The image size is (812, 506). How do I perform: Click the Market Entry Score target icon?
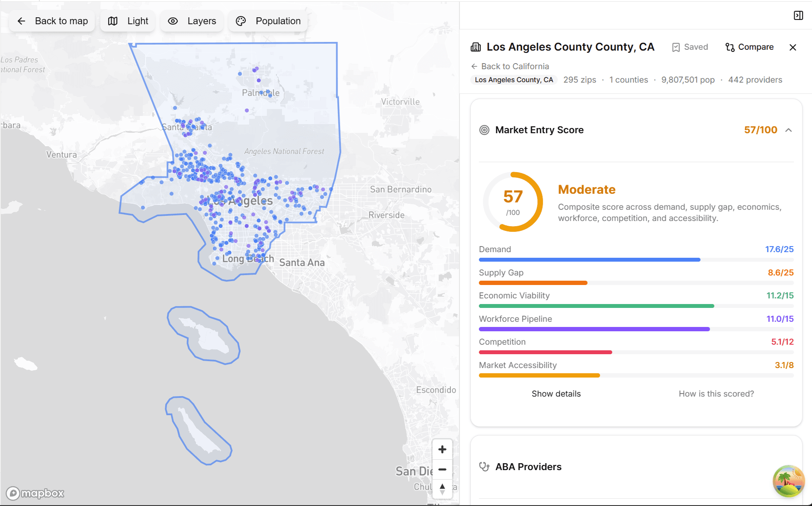(x=485, y=130)
